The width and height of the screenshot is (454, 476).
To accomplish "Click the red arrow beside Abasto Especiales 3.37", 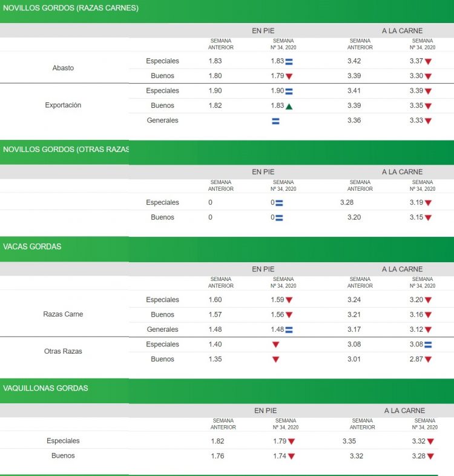I will point(428,62).
